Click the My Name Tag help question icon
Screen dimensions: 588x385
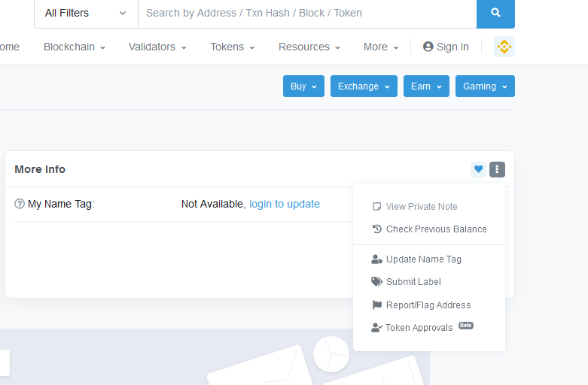pyautogui.click(x=20, y=204)
